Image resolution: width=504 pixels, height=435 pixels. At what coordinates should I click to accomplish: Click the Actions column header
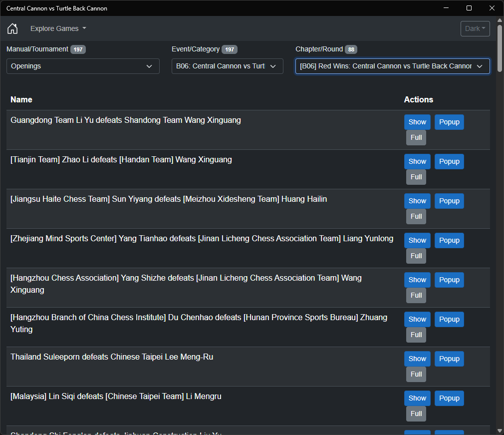coord(419,100)
